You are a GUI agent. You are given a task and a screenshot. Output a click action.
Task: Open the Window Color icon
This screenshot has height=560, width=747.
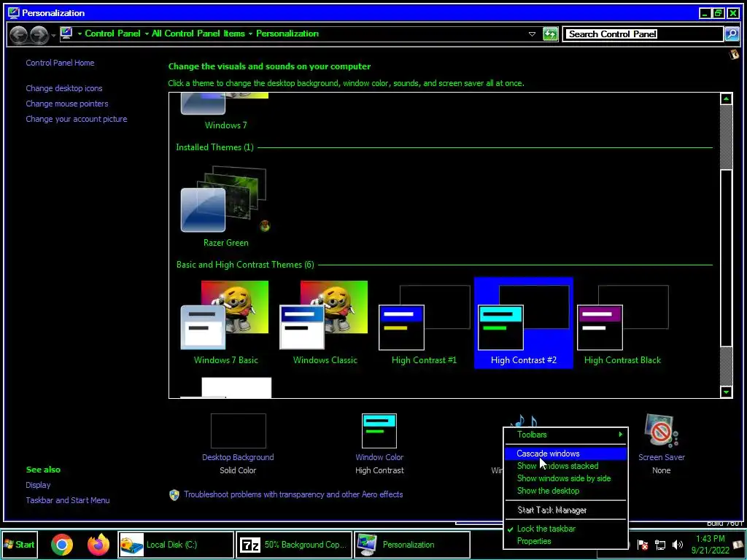point(379,430)
